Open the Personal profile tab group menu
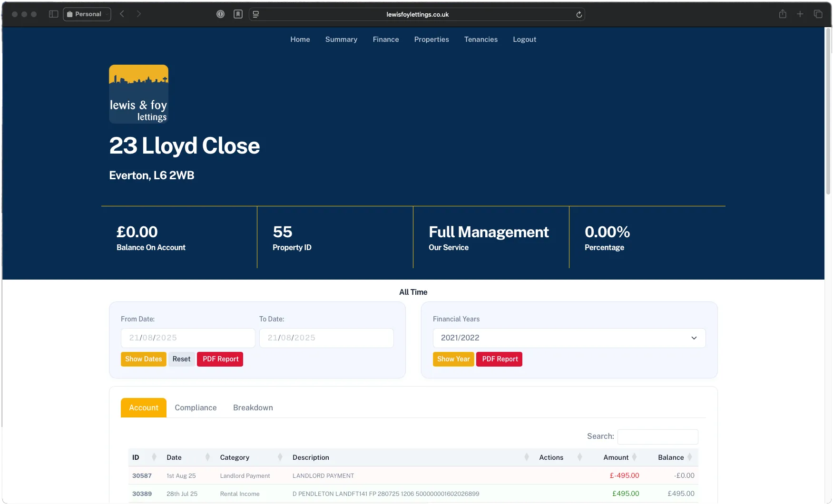The image size is (833, 504). coord(87,14)
